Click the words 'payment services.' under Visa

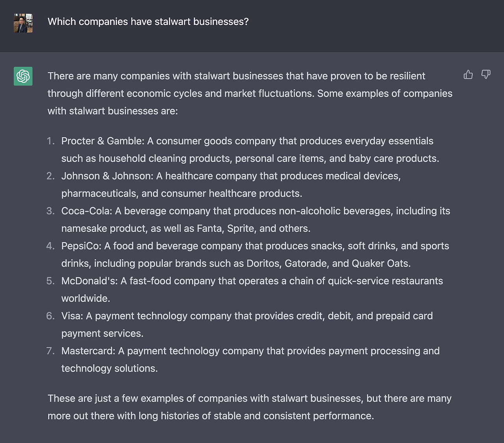coord(102,334)
